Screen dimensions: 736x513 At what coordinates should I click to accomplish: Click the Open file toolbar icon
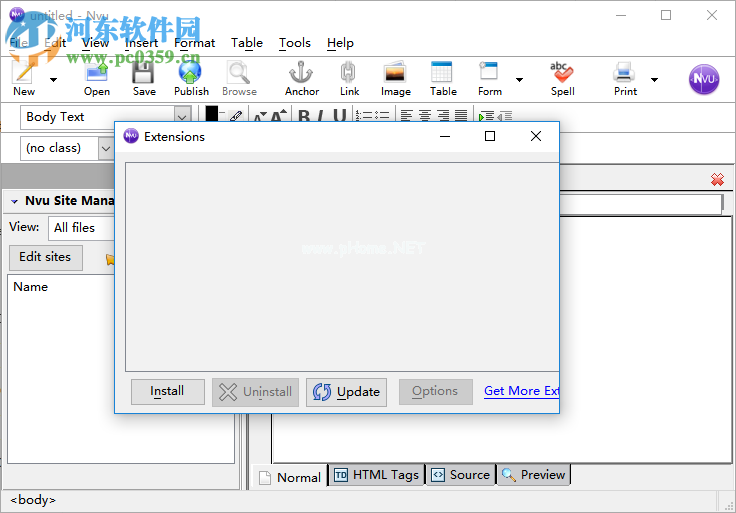[97, 77]
